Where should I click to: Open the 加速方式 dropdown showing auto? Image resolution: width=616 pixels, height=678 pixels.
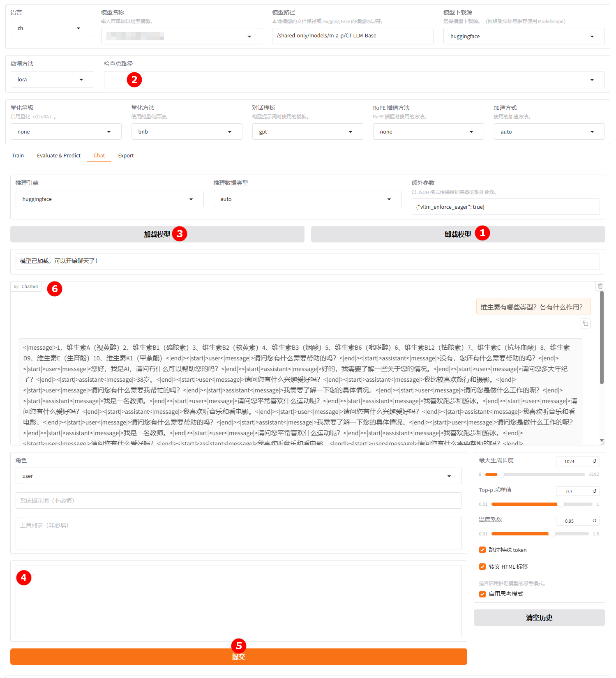(549, 131)
